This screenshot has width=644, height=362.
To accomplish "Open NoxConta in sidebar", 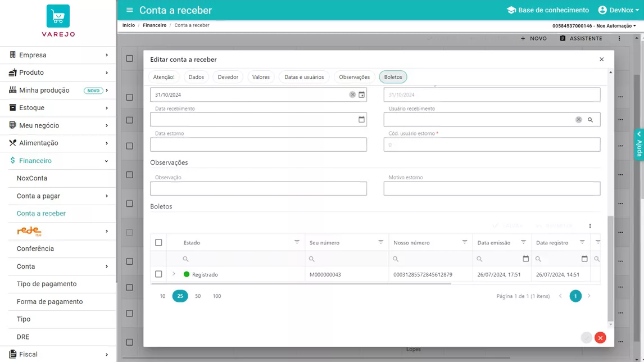I will [x=62, y=178].
